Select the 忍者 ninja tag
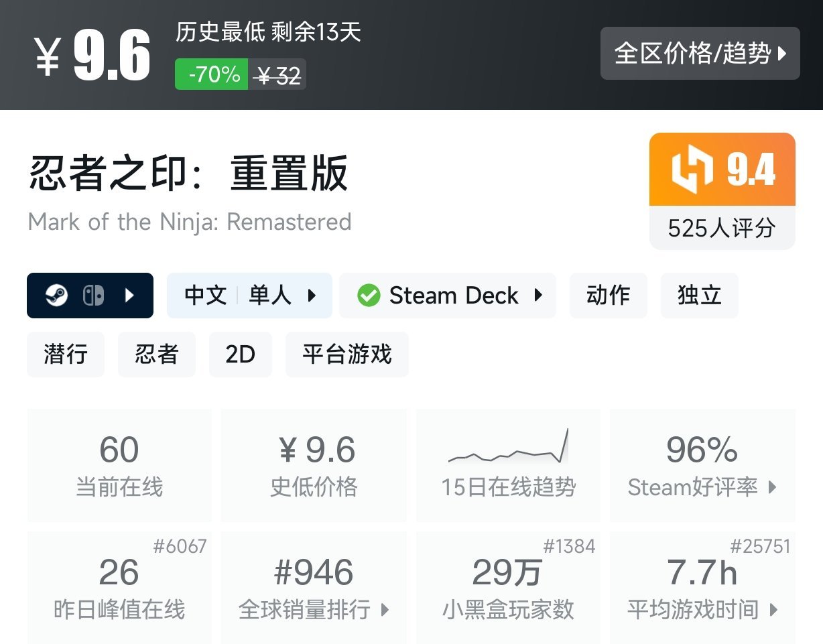 [x=156, y=355]
